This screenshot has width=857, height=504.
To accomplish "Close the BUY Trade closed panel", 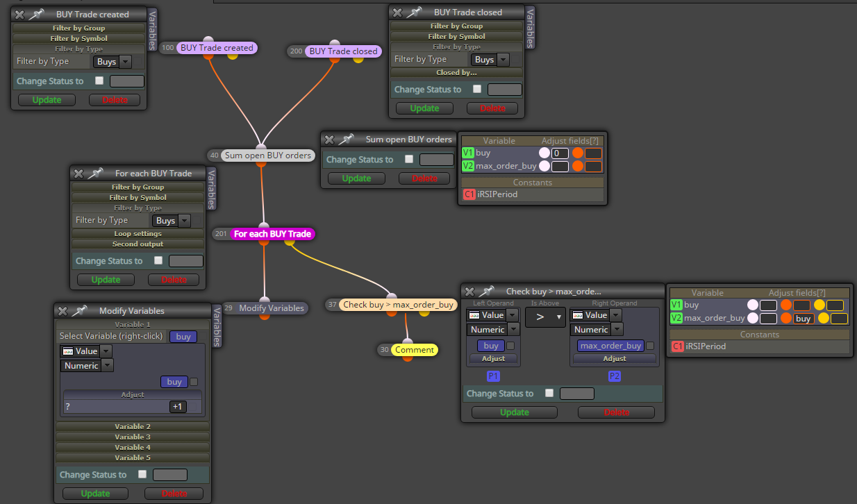I will click(x=397, y=12).
